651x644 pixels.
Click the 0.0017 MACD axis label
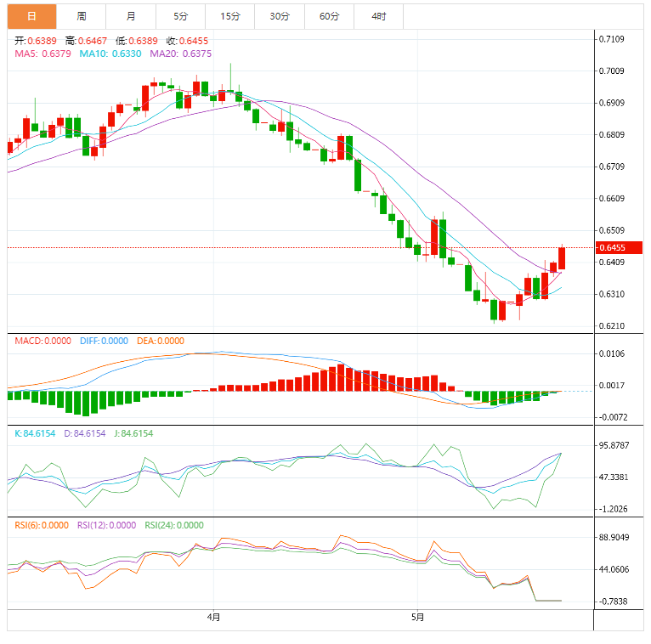(611, 386)
